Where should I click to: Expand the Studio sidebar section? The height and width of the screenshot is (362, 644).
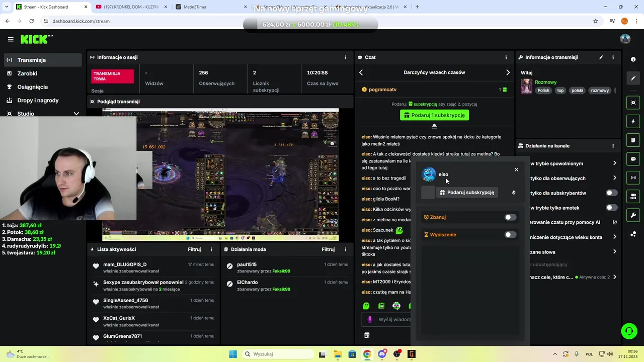tap(76, 114)
